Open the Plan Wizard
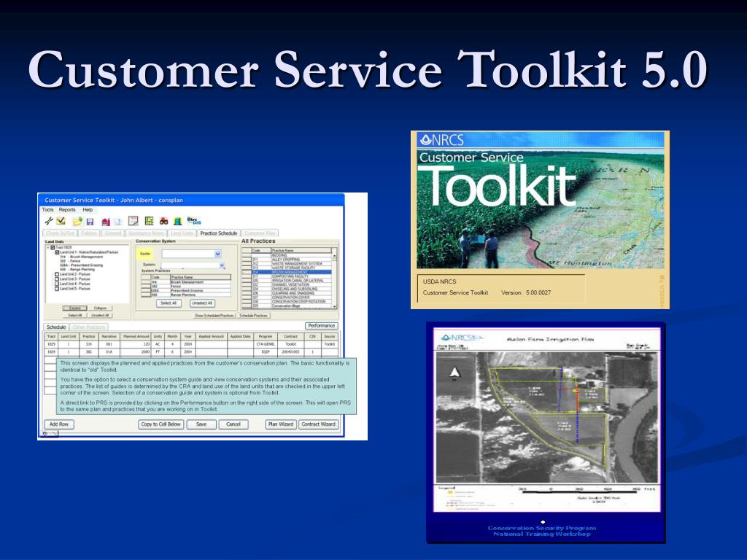The width and height of the screenshot is (747, 560). (281, 424)
